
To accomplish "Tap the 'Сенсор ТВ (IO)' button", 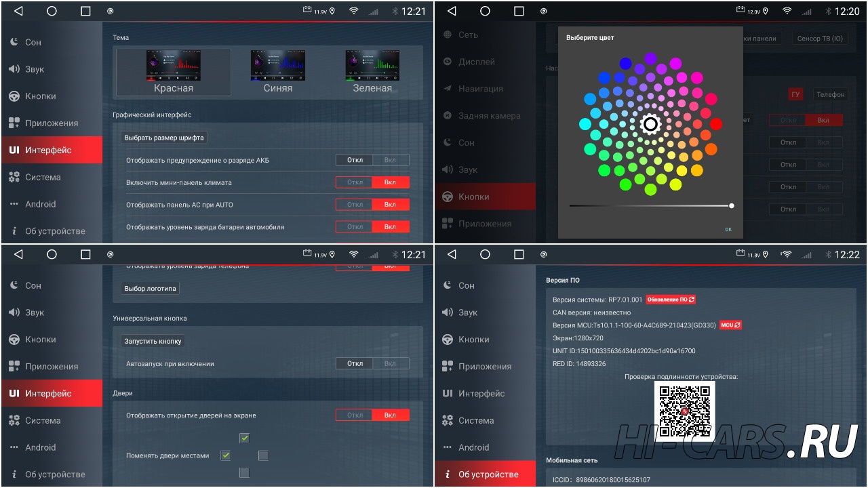I will pos(820,39).
